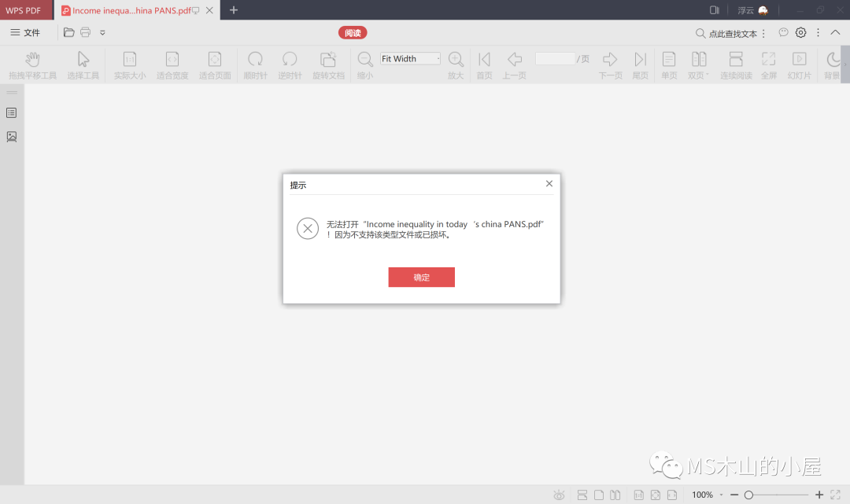
Task: Toggle the title bar side panel icon
Action: (x=715, y=10)
